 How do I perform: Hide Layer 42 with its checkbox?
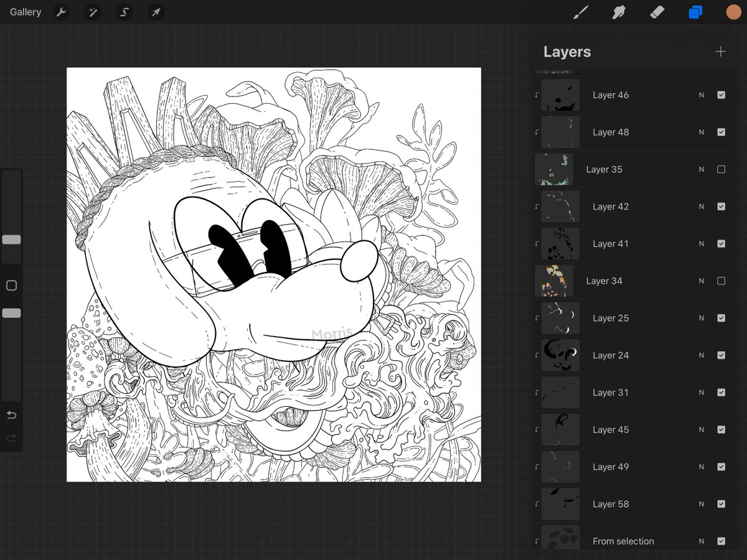tap(721, 207)
